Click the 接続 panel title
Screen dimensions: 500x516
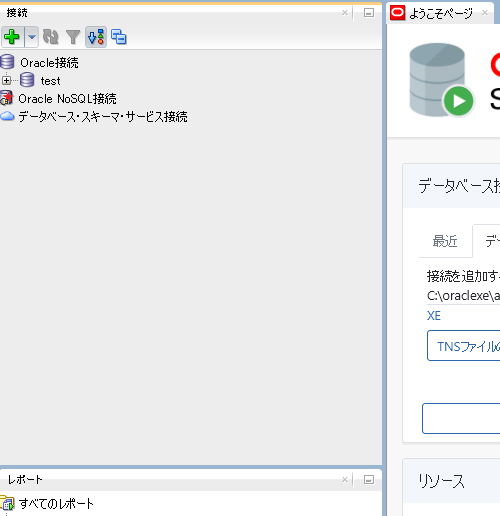coord(17,13)
